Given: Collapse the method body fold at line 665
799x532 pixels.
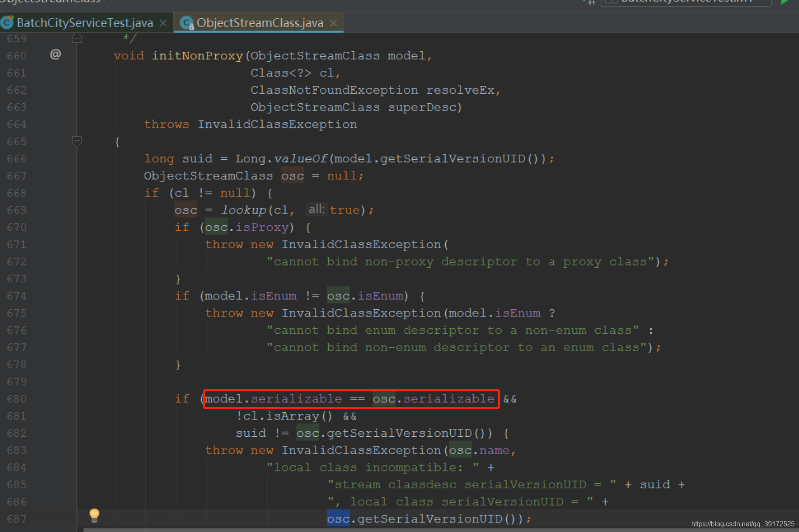Looking at the screenshot, I should click(x=77, y=141).
